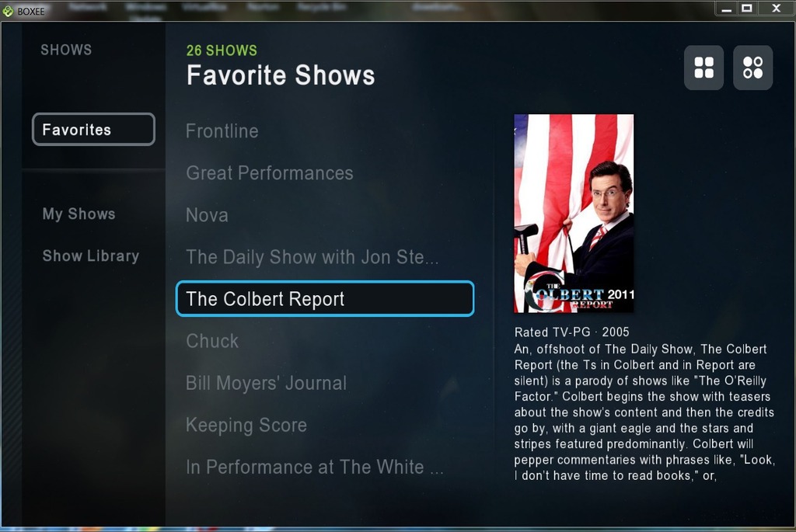
Task: Click the 26 Shows count label
Action: click(x=222, y=50)
